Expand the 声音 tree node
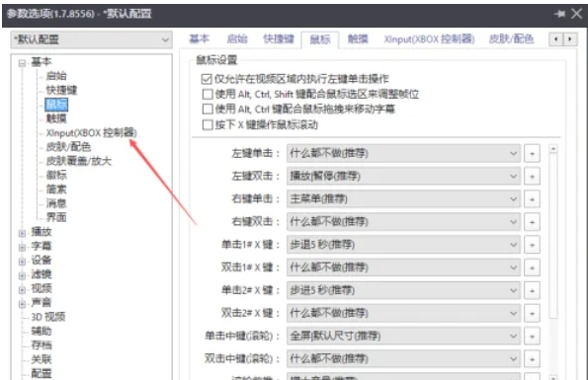Screen dimensions: 588x380 click(22, 304)
